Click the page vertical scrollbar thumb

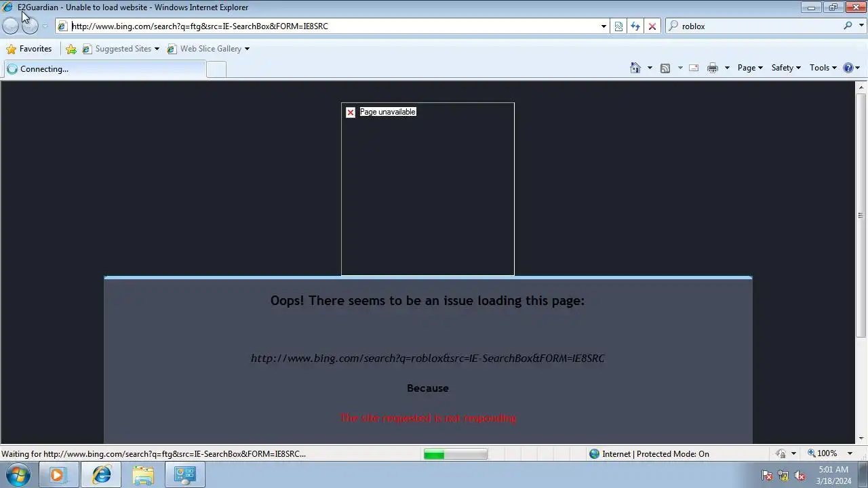[861, 216]
